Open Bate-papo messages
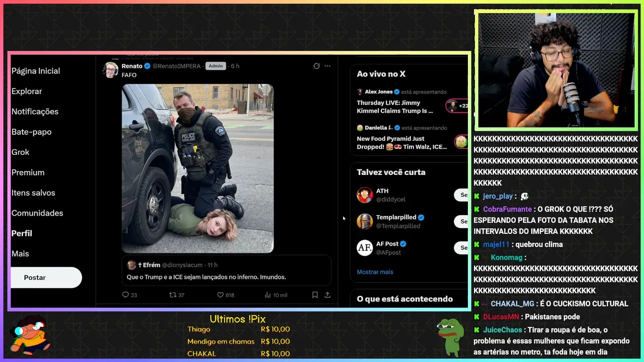This screenshot has height=362, width=644. pyautogui.click(x=31, y=132)
